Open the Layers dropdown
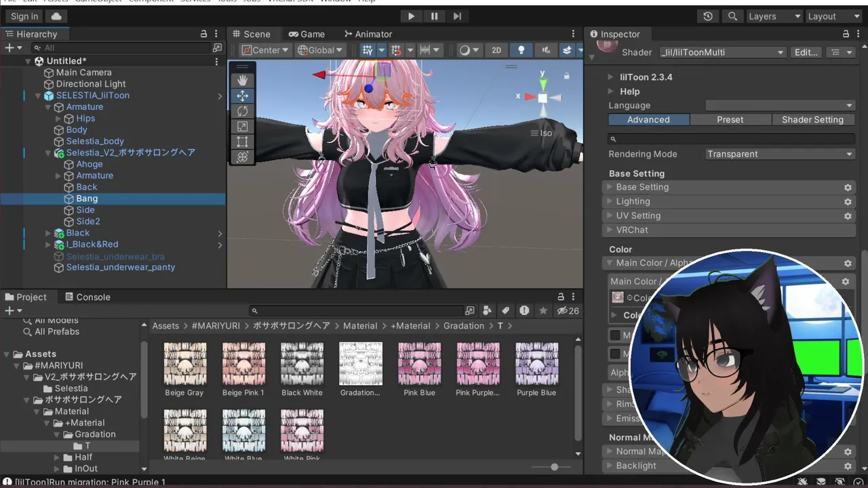868x488 pixels. (x=774, y=16)
